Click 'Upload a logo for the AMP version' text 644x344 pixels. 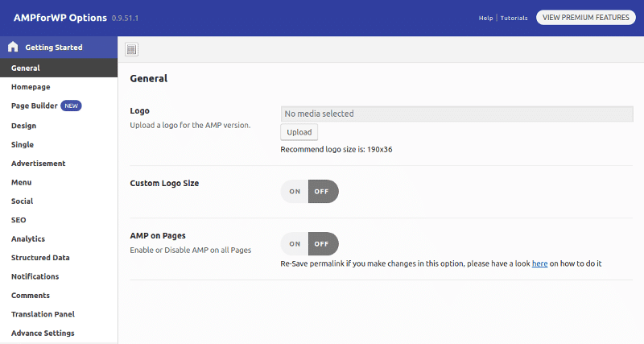[x=190, y=126]
